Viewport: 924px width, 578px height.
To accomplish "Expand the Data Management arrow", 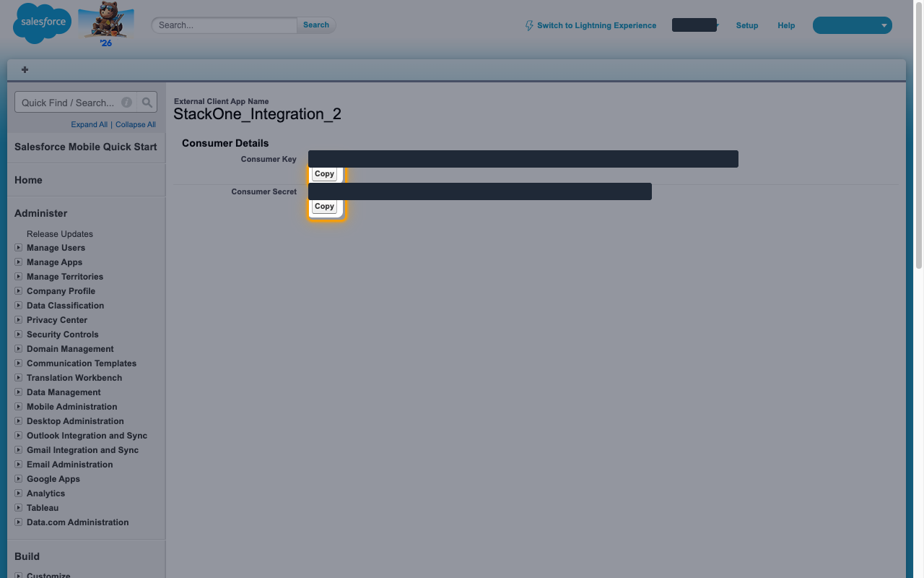I will pos(19,392).
